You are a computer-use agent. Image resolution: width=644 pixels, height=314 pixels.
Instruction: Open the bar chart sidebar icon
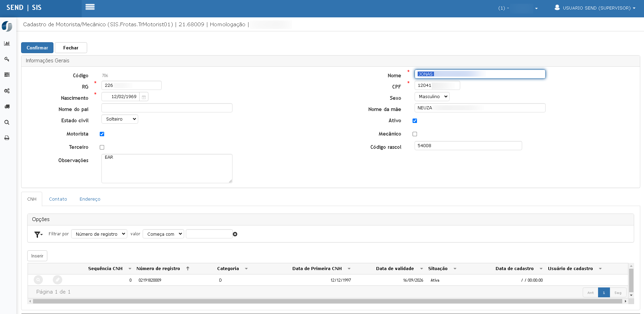tap(7, 43)
